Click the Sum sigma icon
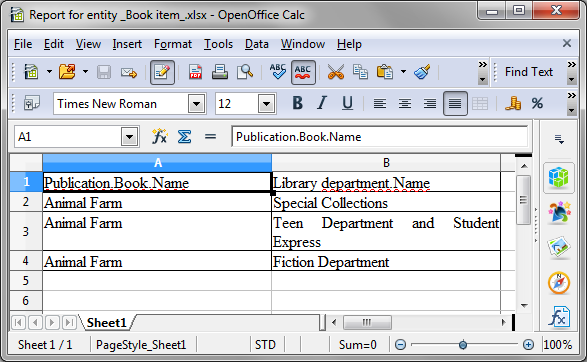587x362 pixels. point(184,137)
